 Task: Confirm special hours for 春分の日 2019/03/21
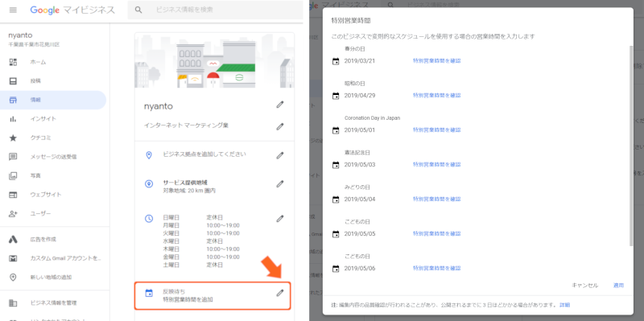437,61
